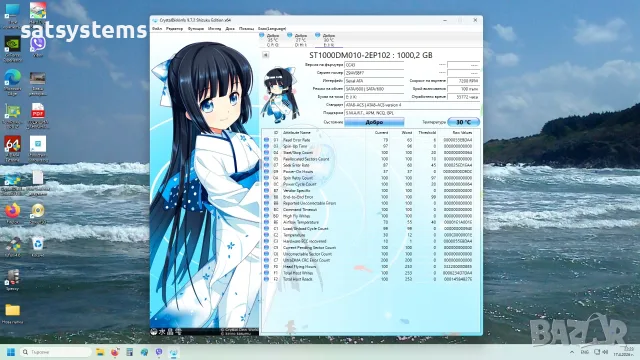The image size is (640, 360).
Task: Click the previous disk arrow button
Action: pyautogui.click(x=265, y=55)
